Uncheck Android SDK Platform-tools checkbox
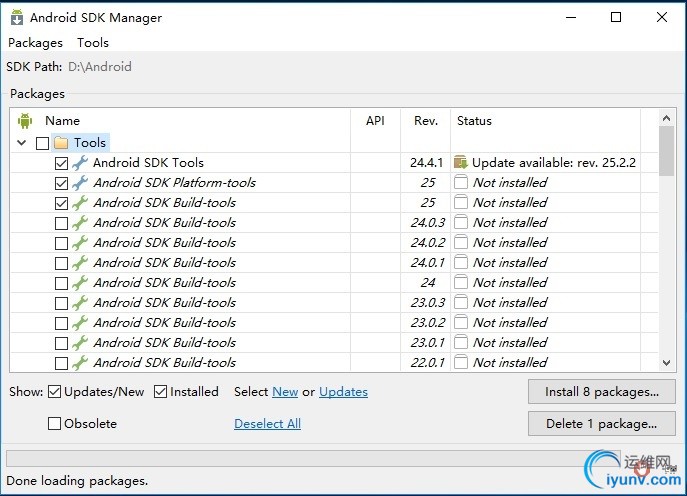 [x=61, y=184]
